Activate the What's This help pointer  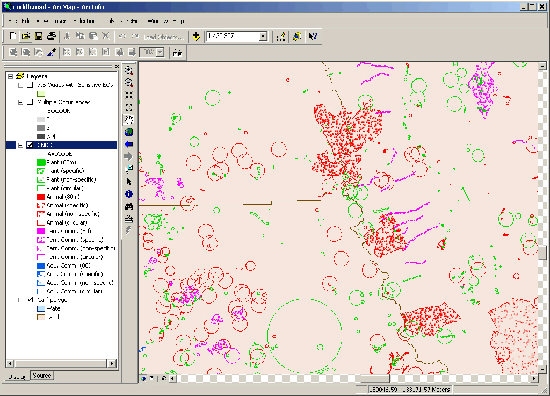tap(313, 36)
